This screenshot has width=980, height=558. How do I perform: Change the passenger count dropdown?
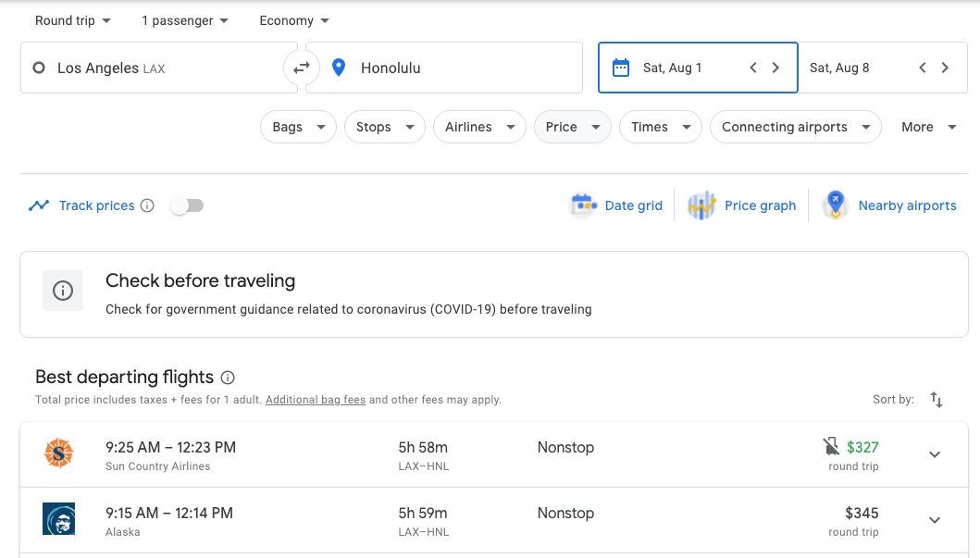[x=185, y=20]
